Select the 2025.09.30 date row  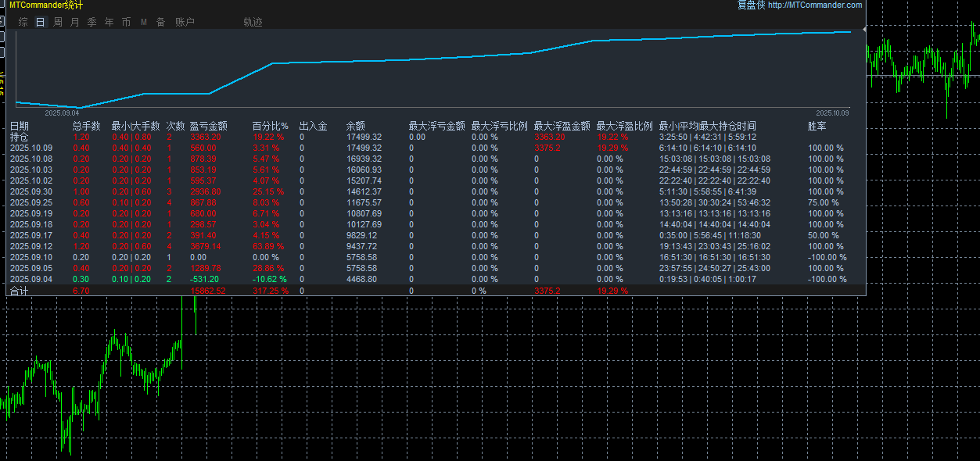tap(31, 191)
